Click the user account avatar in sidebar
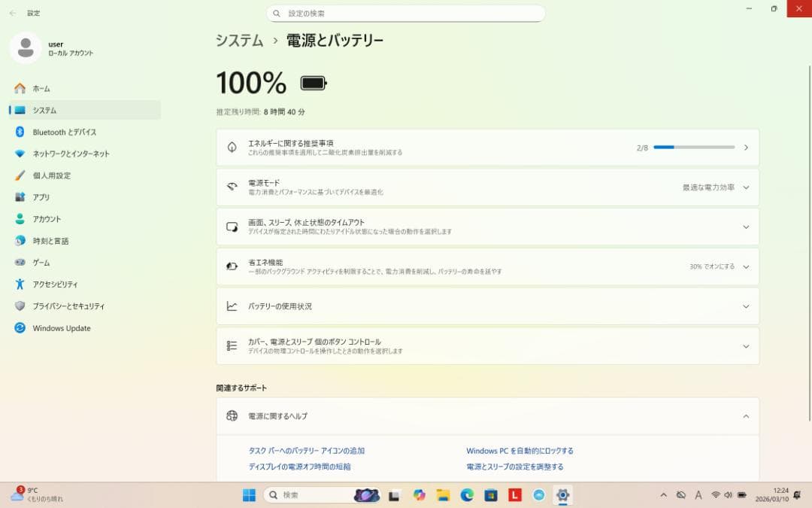 pyautogui.click(x=26, y=47)
